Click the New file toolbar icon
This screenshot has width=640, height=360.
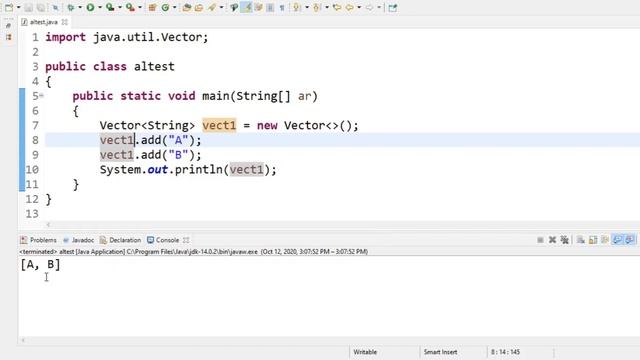9,7
